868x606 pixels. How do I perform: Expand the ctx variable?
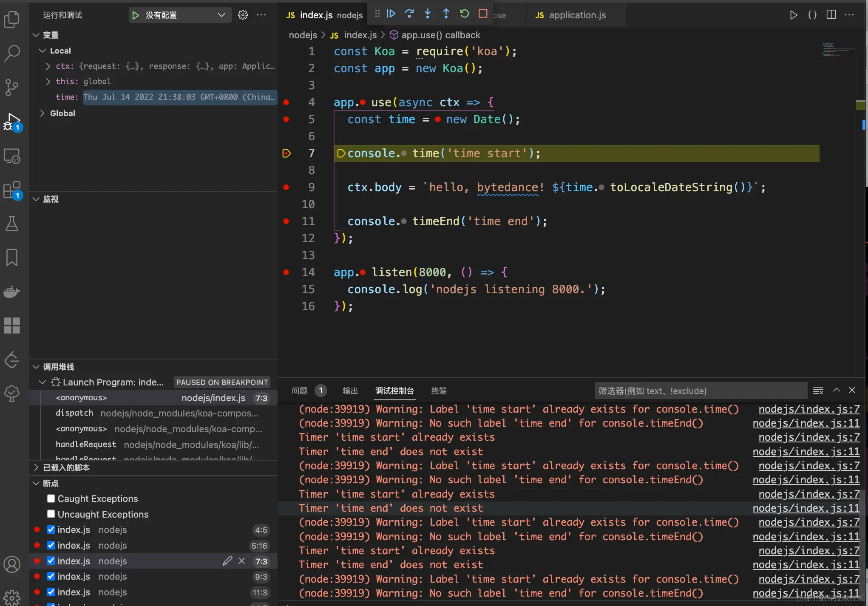tap(48, 66)
